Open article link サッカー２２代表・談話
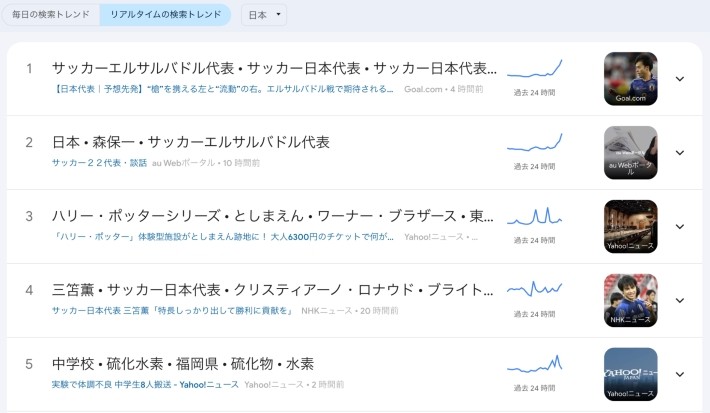This screenshot has width=710, height=413. [100, 163]
